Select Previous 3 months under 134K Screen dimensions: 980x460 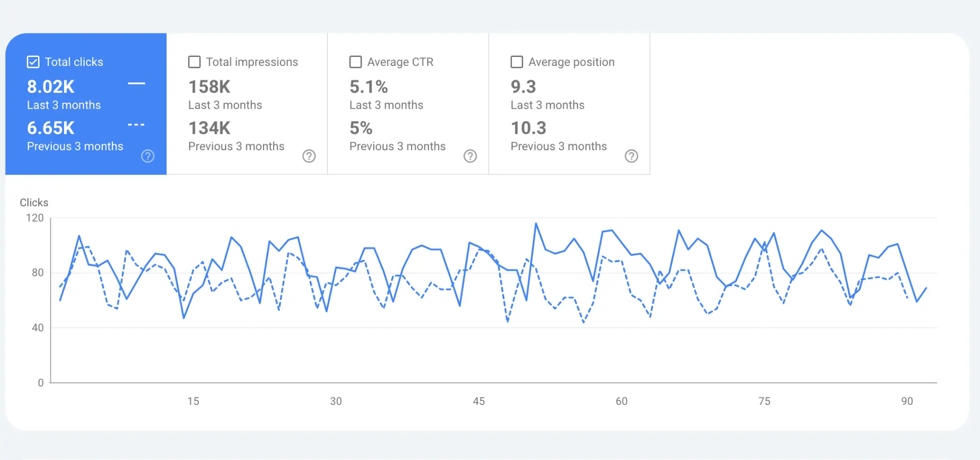(x=236, y=146)
